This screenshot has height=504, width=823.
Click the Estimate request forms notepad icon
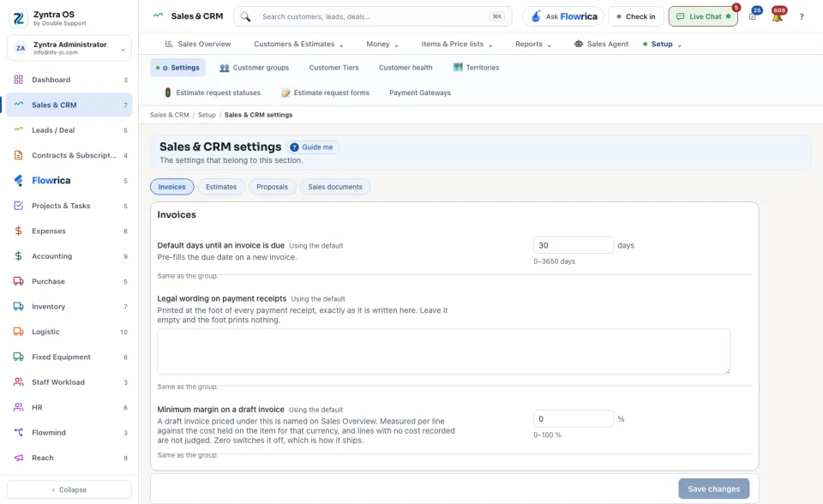pyautogui.click(x=285, y=93)
